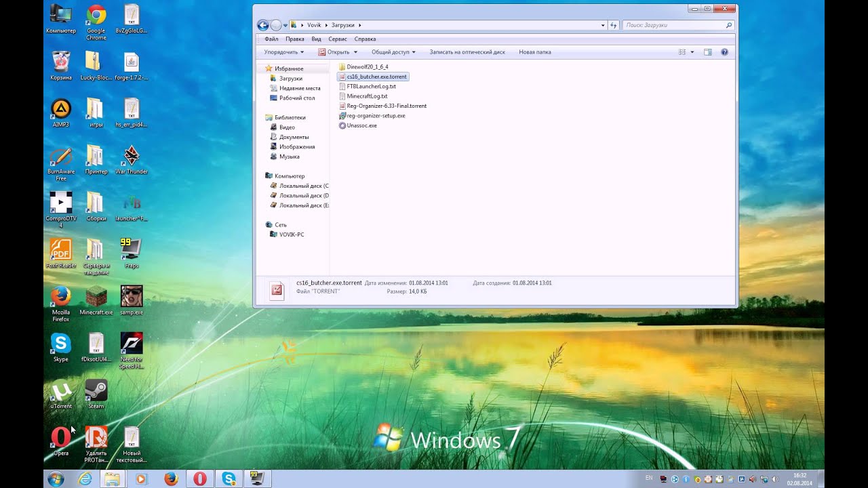Select Minecraft.exe on the desktop
This screenshot has width=868, height=488.
coord(96,300)
